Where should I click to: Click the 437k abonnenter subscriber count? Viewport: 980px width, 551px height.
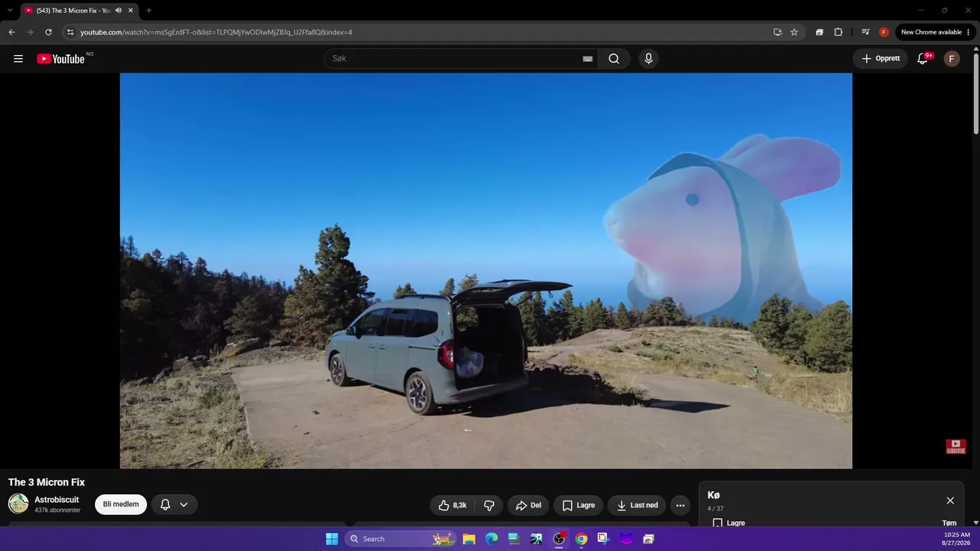coord(57,510)
